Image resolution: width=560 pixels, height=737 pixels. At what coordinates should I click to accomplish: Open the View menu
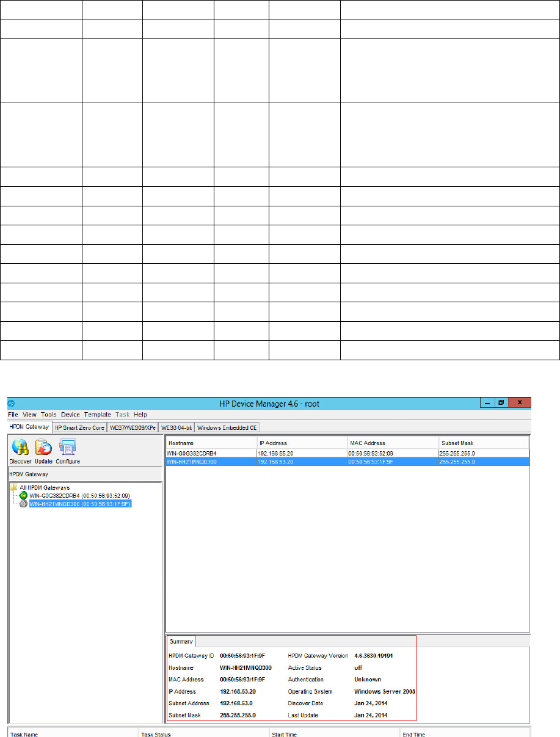tap(29, 415)
